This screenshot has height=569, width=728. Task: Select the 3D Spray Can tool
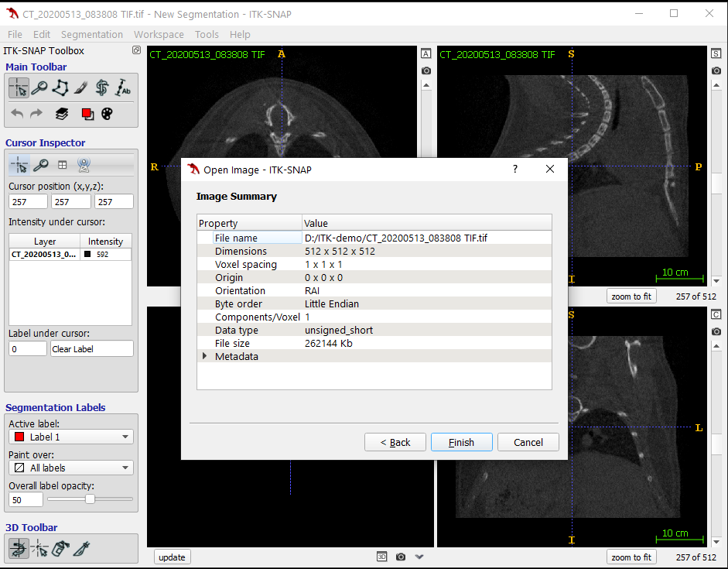(x=60, y=549)
